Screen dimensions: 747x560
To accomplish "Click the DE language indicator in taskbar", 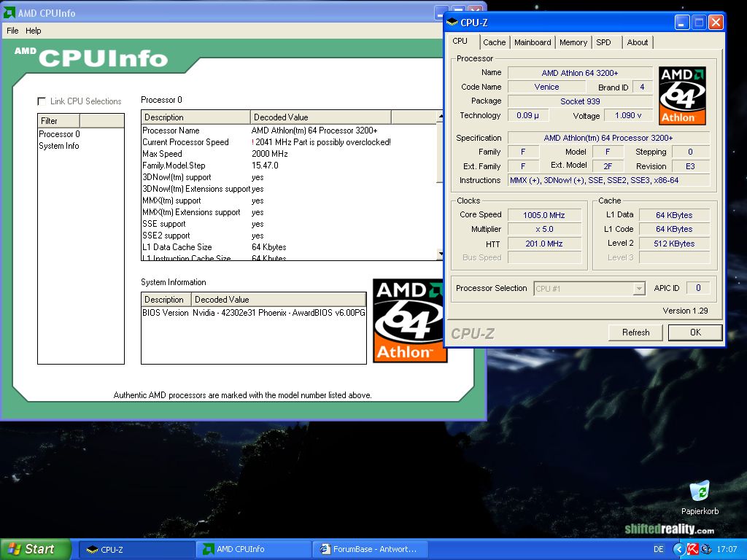I will 659,549.
